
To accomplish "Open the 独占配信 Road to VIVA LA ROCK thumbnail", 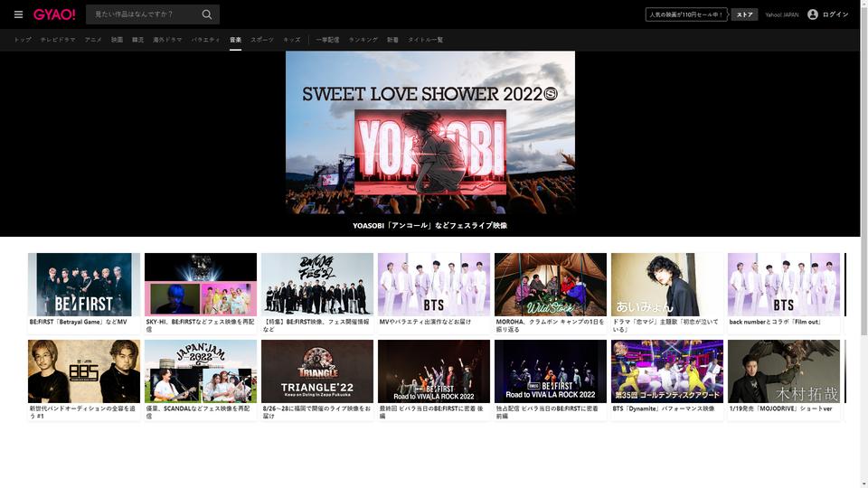I will (x=551, y=371).
